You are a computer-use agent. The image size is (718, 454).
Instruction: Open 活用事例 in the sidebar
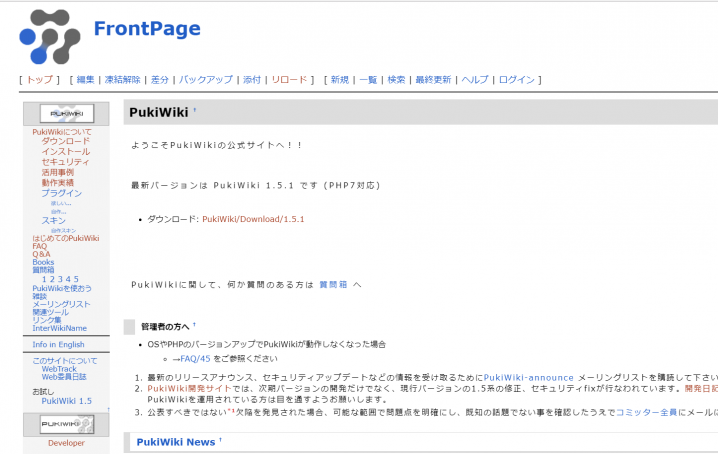[58, 172]
